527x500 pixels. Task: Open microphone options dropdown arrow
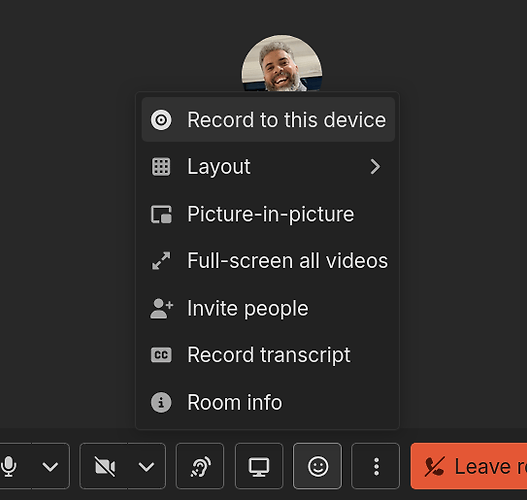coord(50,466)
